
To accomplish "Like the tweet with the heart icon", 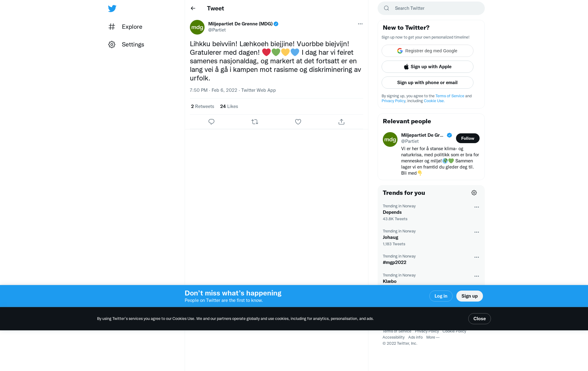I will point(298,122).
